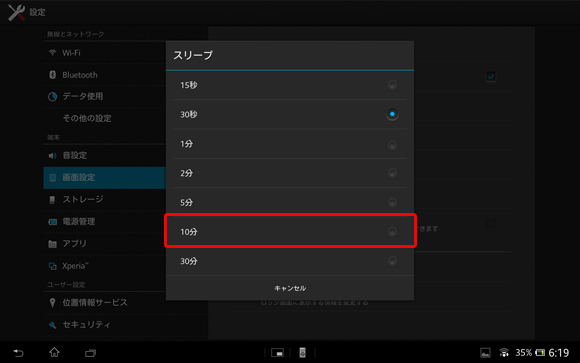The width and height of the screenshot is (580, 363).
Task: Tap the キャンセル button
Action: [290, 288]
